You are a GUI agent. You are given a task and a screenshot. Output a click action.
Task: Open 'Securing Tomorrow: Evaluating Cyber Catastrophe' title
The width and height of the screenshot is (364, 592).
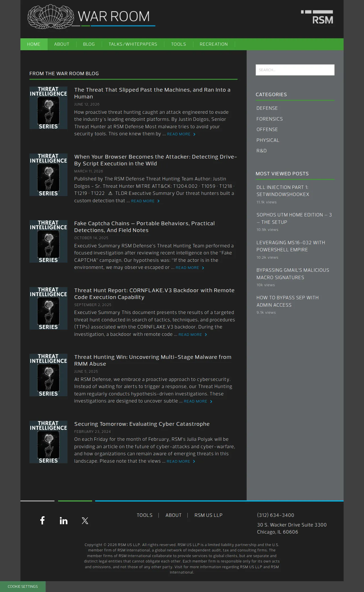pos(142,424)
